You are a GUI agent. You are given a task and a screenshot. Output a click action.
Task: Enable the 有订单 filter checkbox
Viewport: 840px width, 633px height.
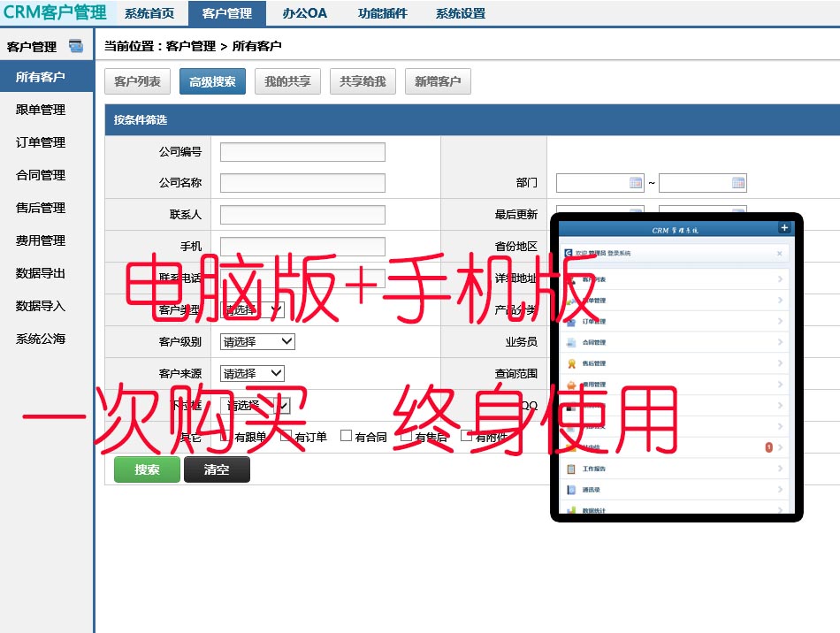tap(285, 436)
